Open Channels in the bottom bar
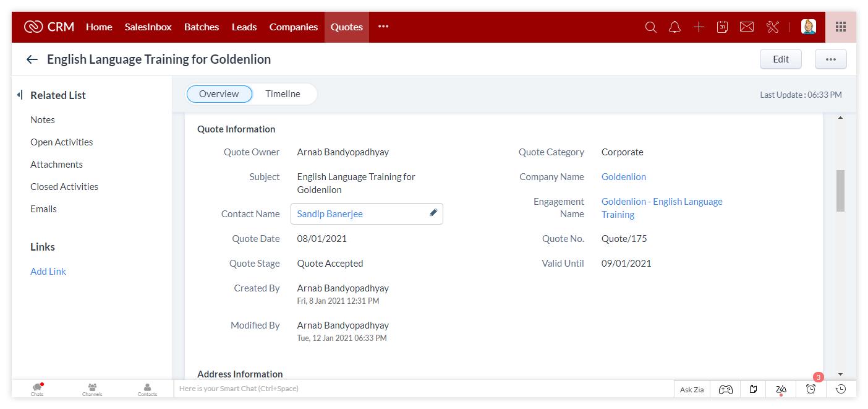This screenshot has height=409, width=868. (x=92, y=389)
